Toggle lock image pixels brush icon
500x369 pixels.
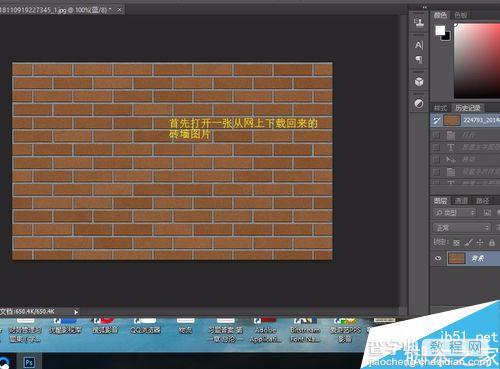pyautogui.click(x=468, y=243)
